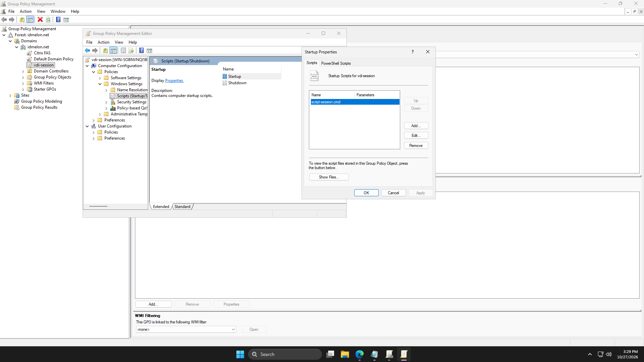Expand the Sites node
This screenshot has height=362, width=644.
pos(10,96)
